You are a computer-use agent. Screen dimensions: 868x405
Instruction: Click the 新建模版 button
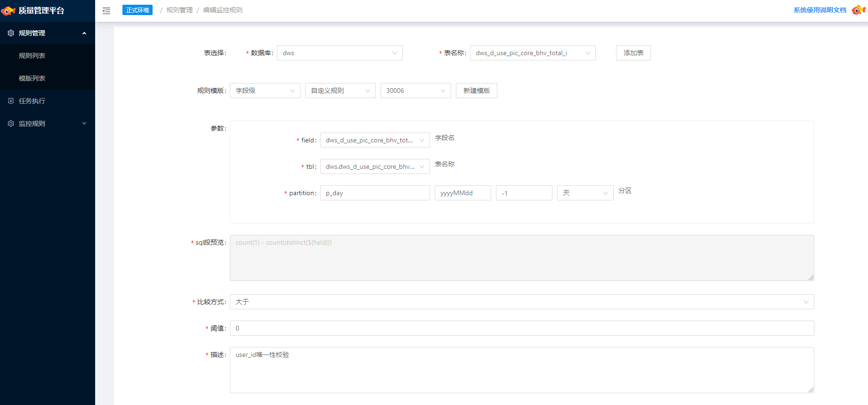(x=477, y=91)
